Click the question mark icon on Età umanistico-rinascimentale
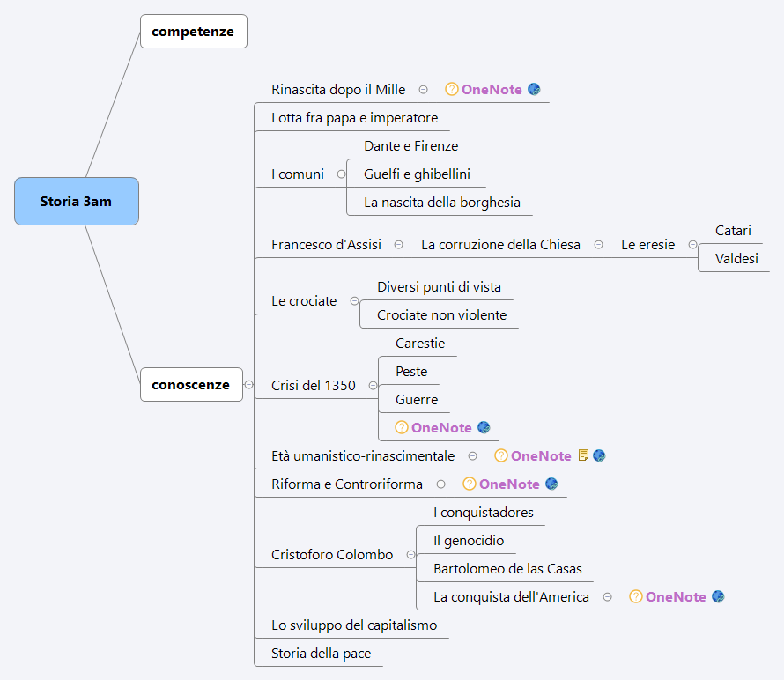 (500, 455)
